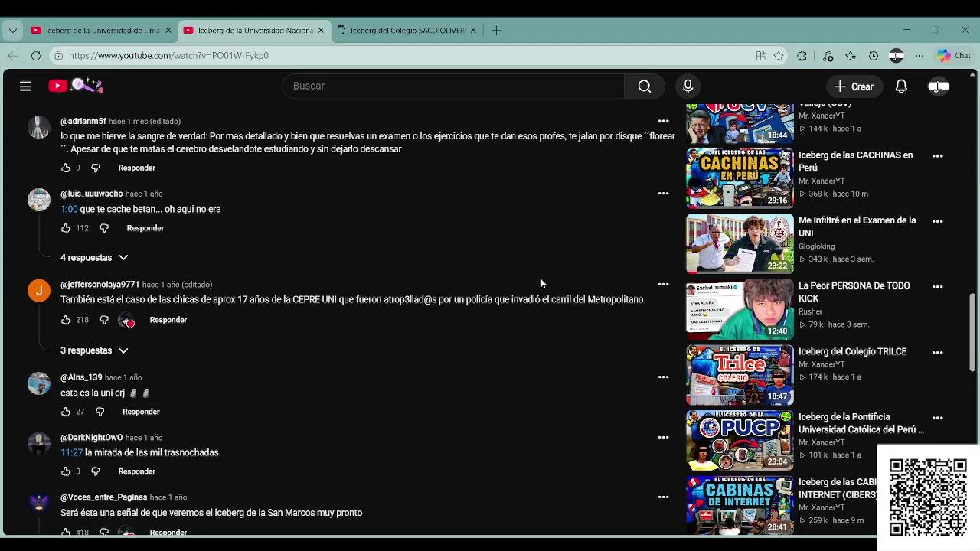
Task: Like the comment by @jeffersonolaya9771
Action: click(x=65, y=320)
